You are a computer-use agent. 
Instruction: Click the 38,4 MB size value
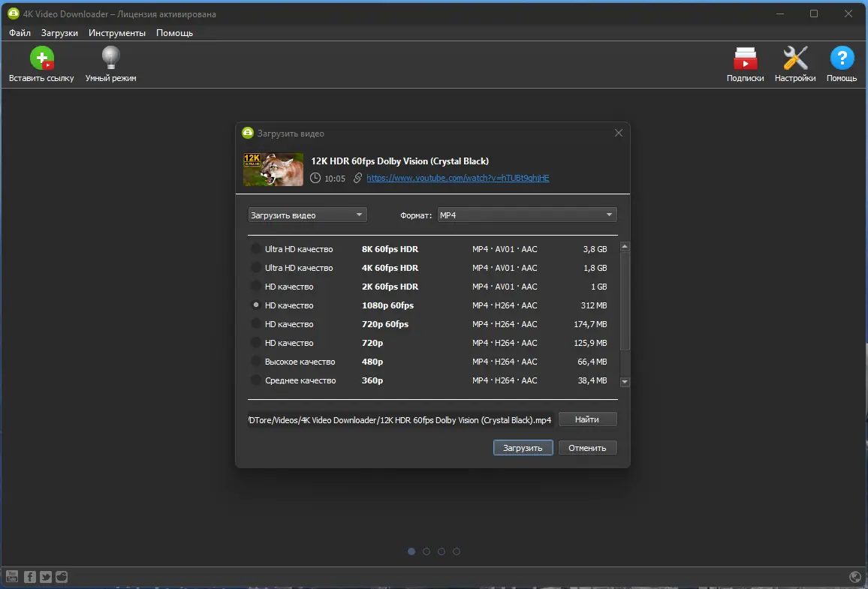click(592, 380)
